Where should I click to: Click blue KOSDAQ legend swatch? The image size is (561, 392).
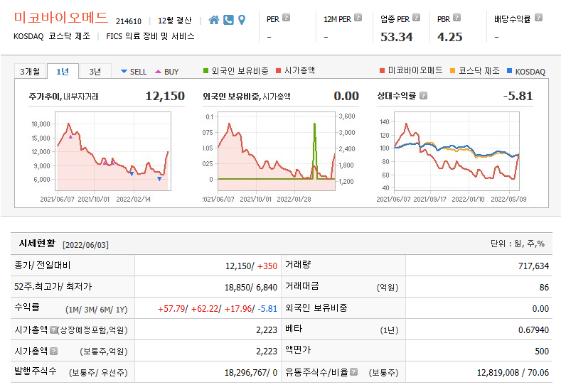pyautogui.click(x=510, y=71)
